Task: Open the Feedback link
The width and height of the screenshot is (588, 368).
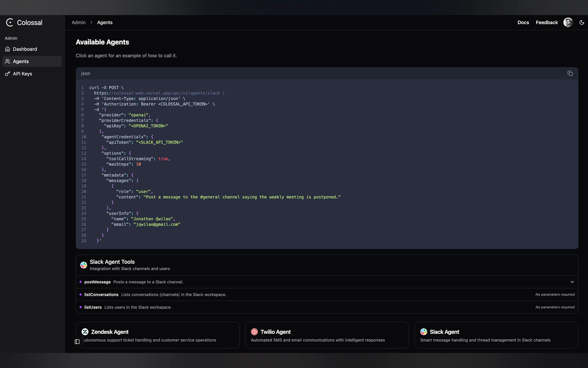Action: point(547,22)
